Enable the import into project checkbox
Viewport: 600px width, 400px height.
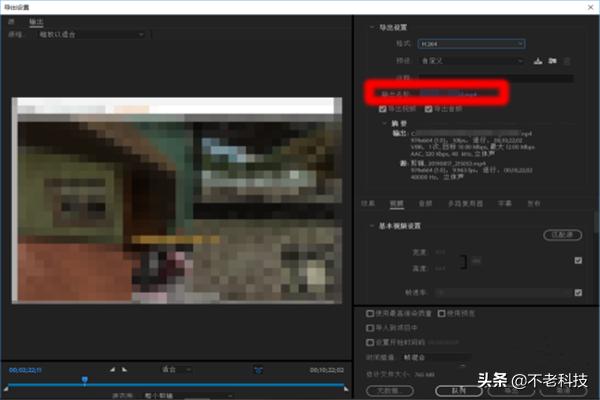click(x=370, y=328)
